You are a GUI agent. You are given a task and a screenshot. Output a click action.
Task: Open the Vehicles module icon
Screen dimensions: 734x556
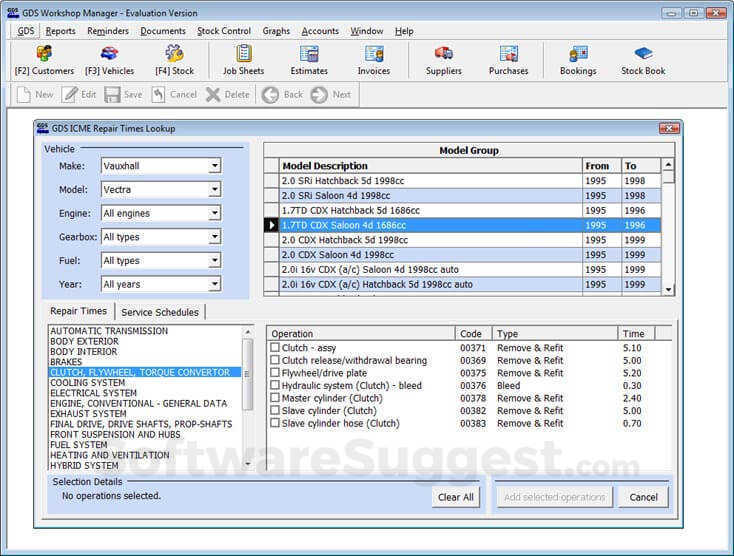tap(109, 59)
